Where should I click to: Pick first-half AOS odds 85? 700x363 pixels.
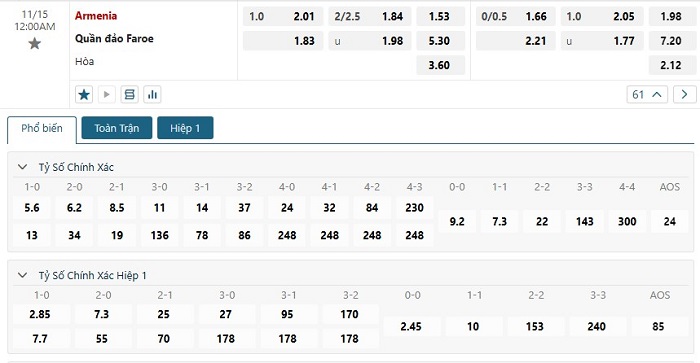pos(658,326)
